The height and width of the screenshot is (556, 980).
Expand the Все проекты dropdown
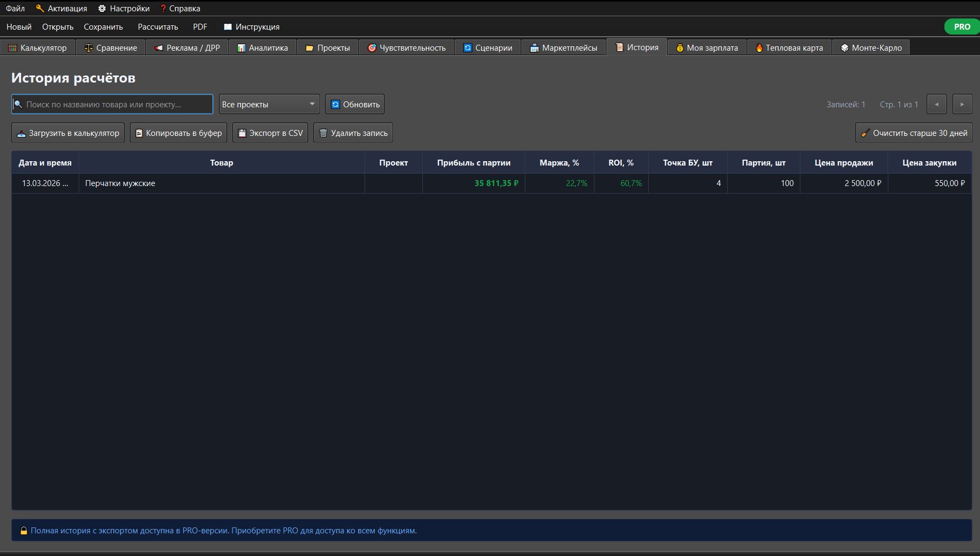tap(269, 104)
